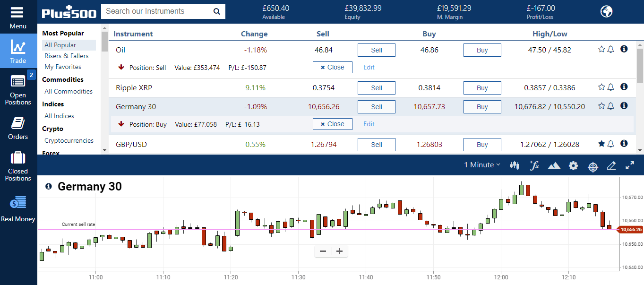
Task: Buy Ripple XRP
Action: (x=482, y=88)
